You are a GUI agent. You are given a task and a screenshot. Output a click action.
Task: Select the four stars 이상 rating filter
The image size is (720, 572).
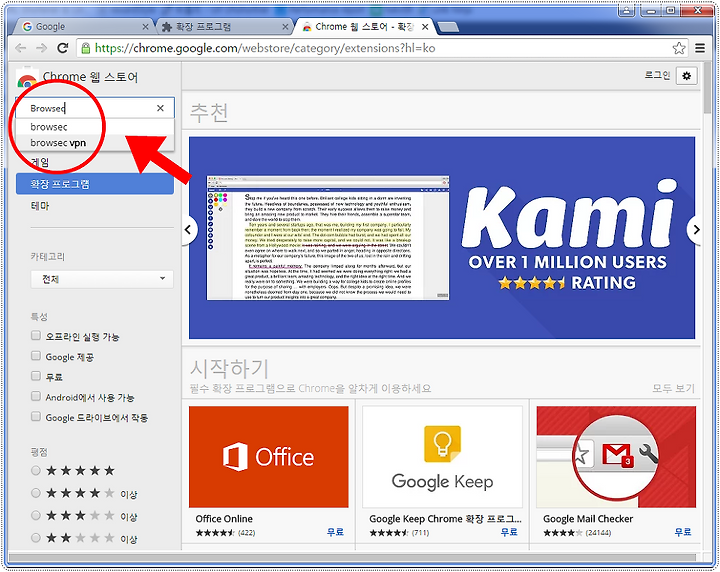[x=36, y=493]
